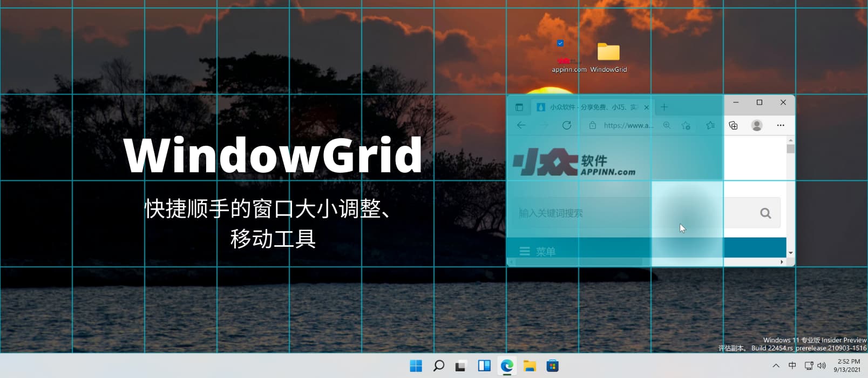
Task: Reload the page with the refresh icon
Action: pyautogui.click(x=567, y=125)
